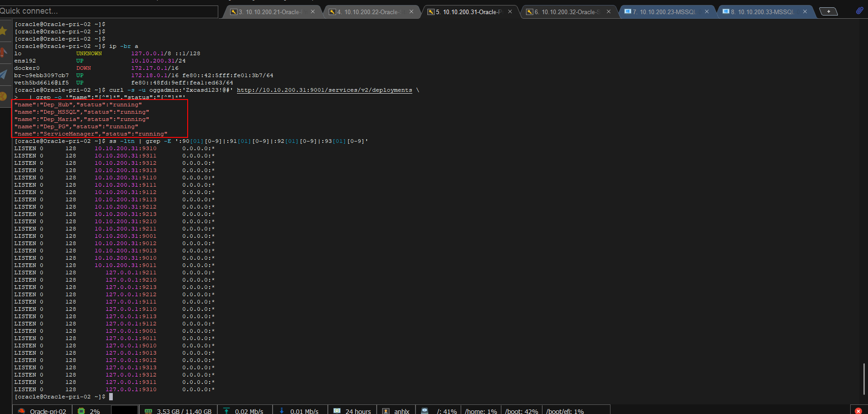The image size is (868, 414).
Task: Click the /home: 1% disk usage entry
Action: coord(481,411)
